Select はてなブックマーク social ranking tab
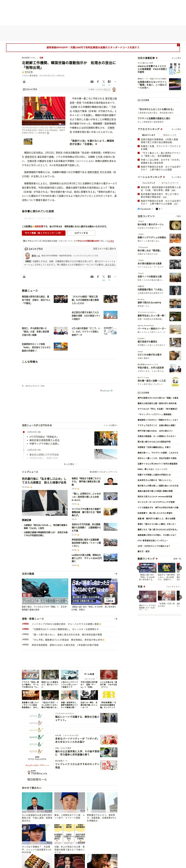The image size is (186, 868). [x=170, y=183]
